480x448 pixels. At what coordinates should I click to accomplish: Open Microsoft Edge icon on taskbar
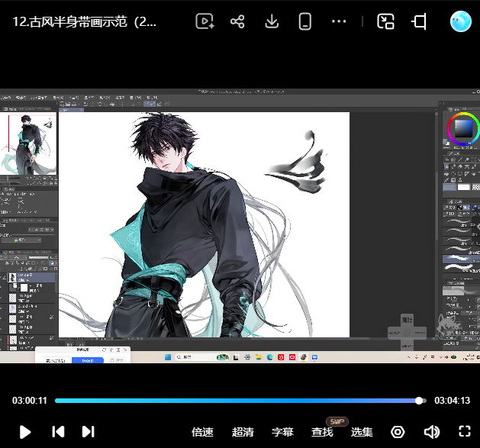point(269,357)
